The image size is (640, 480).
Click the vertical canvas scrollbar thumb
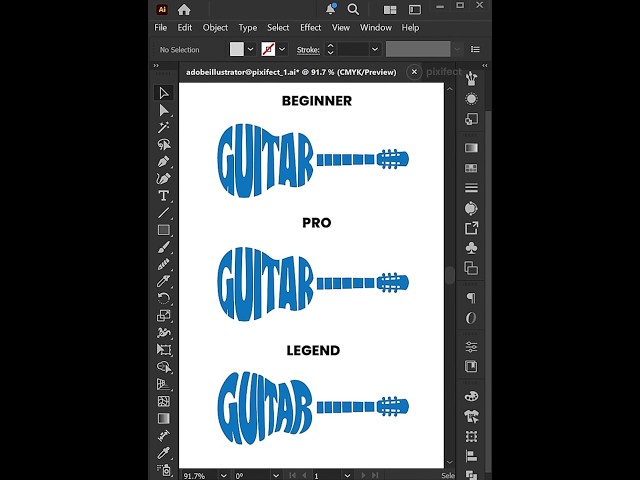click(450, 276)
